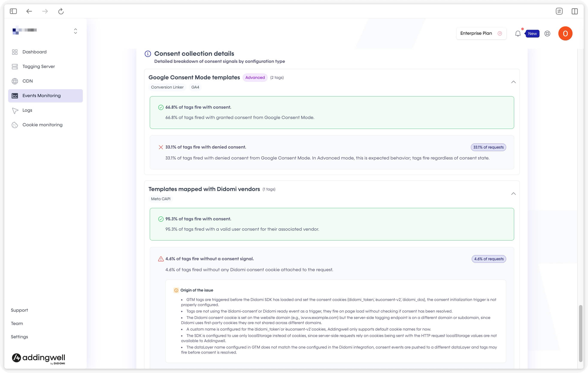Open the notifications bell
This screenshot has height=373, width=588.
coord(518,33)
